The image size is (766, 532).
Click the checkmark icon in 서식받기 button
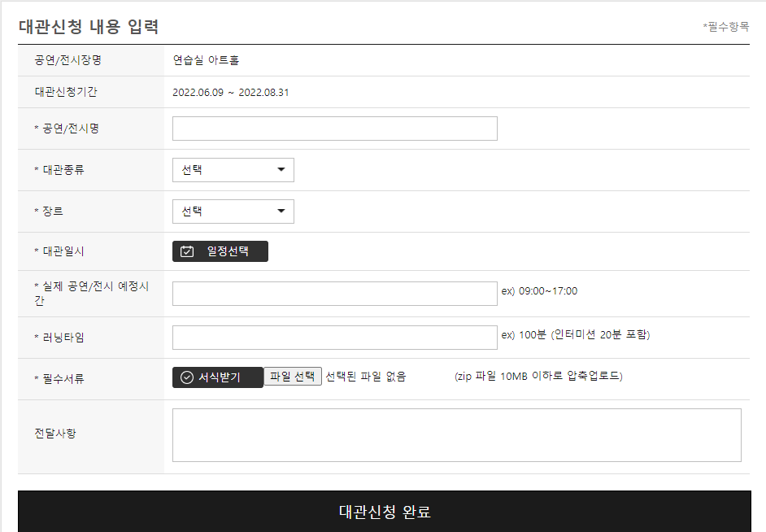(186, 377)
